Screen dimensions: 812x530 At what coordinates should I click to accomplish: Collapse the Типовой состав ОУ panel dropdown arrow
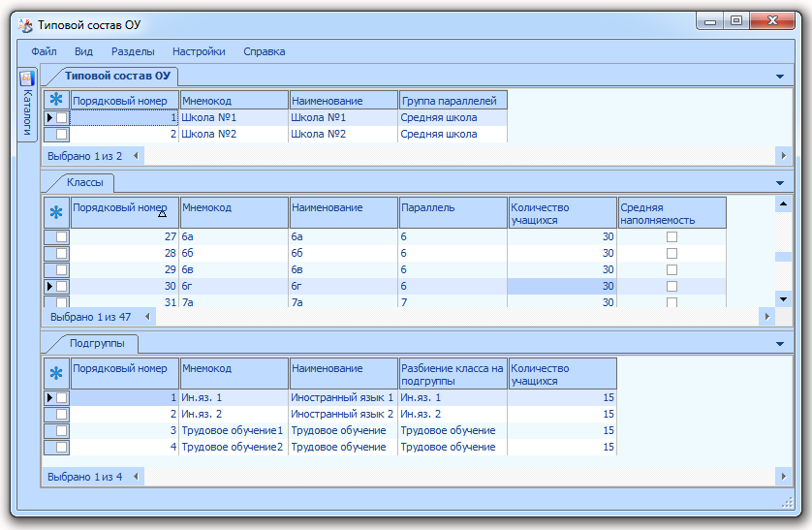[x=780, y=77]
